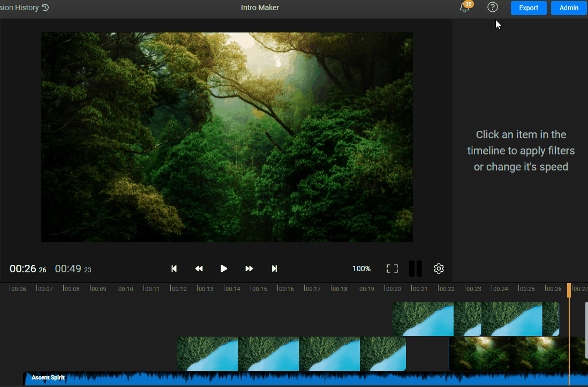Open the help question mark icon
The height and width of the screenshot is (387, 588).
tap(492, 8)
